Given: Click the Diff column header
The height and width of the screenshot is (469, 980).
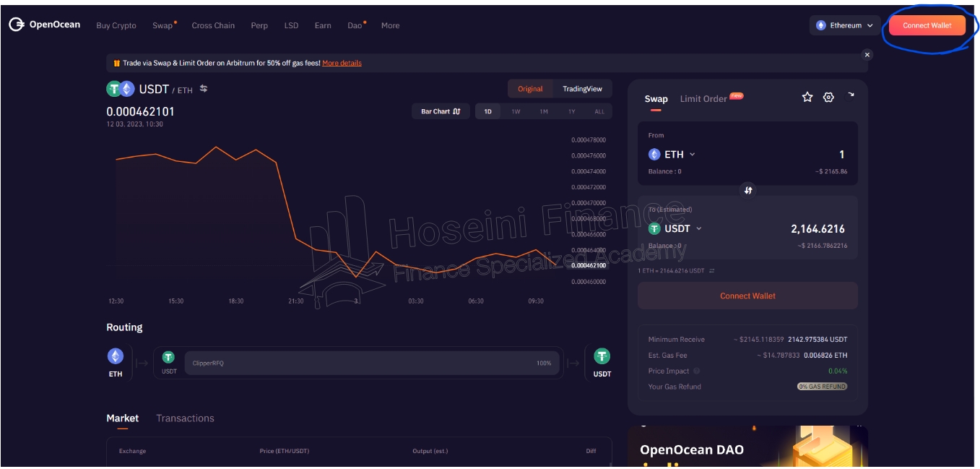Looking at the screenshot, I should click(x=591, y=451).
